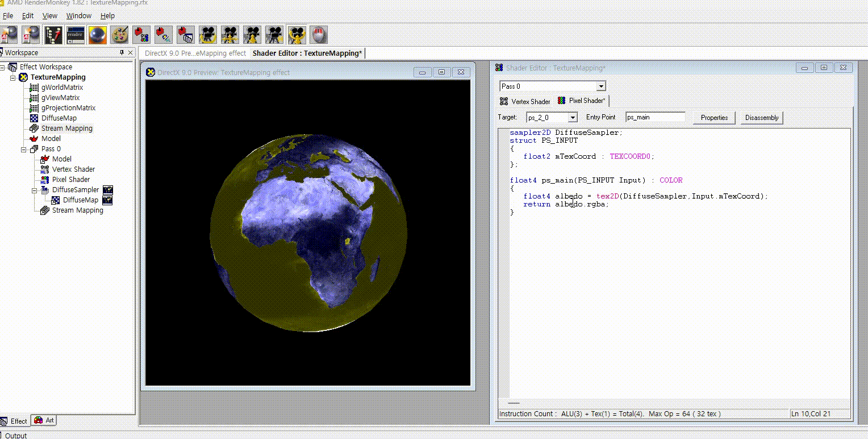The height and width of the screenshot is (439, 868).
Task: Open the artist palette toolbar icon
Action: 119,35
